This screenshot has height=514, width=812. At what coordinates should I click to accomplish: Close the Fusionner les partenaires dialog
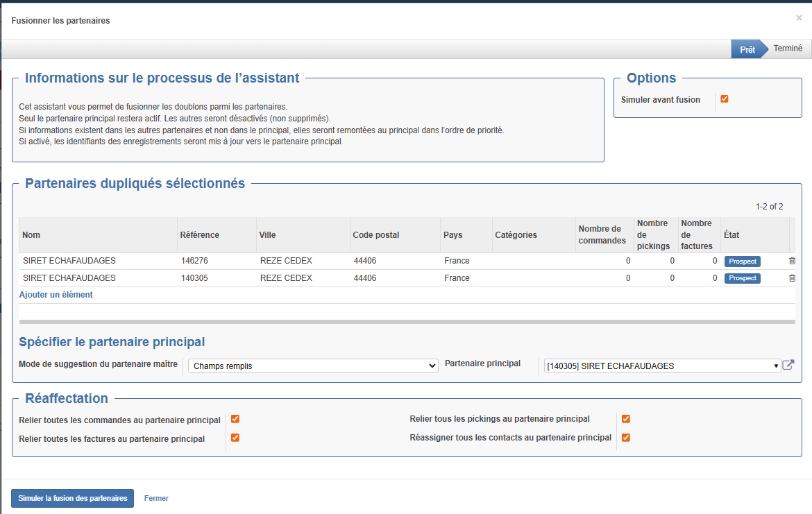799,18
